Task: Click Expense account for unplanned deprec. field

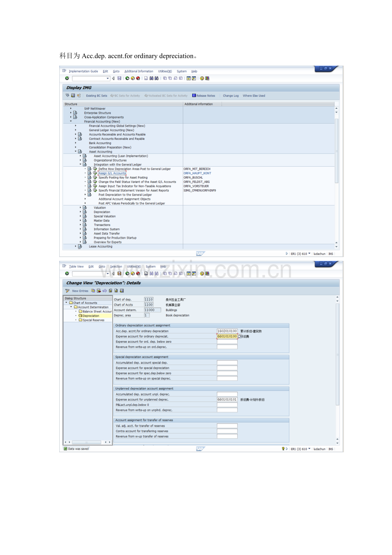Action: tap(227, 399)
